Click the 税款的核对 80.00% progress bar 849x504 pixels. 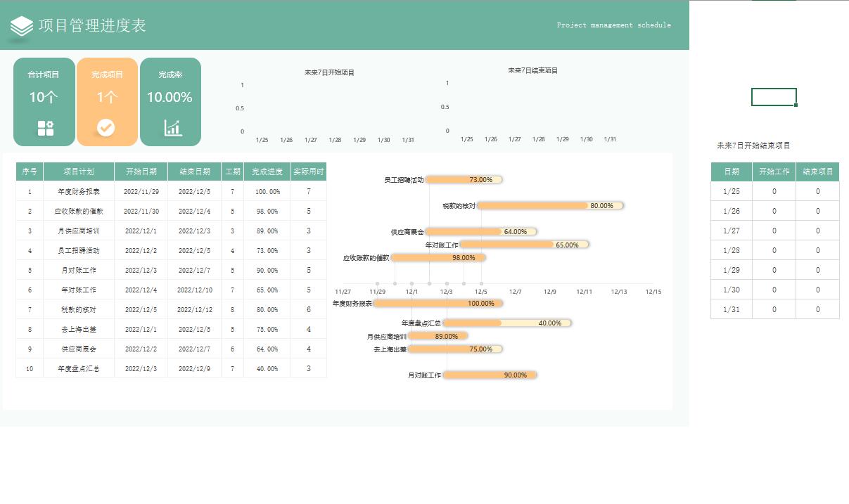[549, 206]
